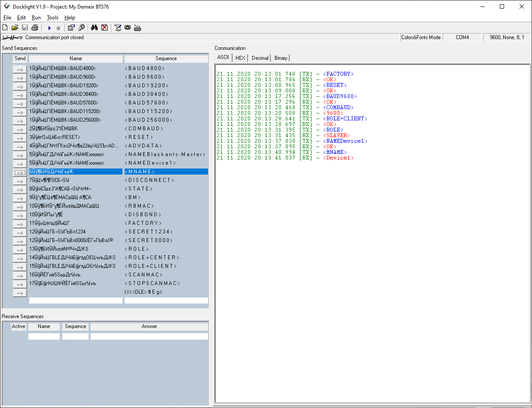Open Project Settings toolbar icon

coord(71,28)
